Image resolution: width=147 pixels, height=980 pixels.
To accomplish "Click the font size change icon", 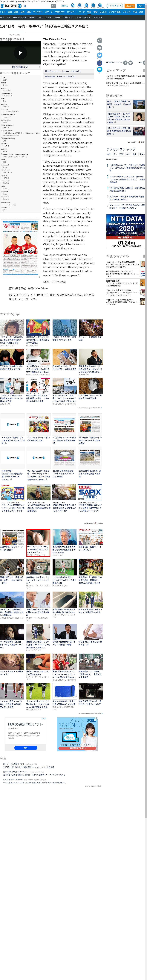I will pos(99,40).
